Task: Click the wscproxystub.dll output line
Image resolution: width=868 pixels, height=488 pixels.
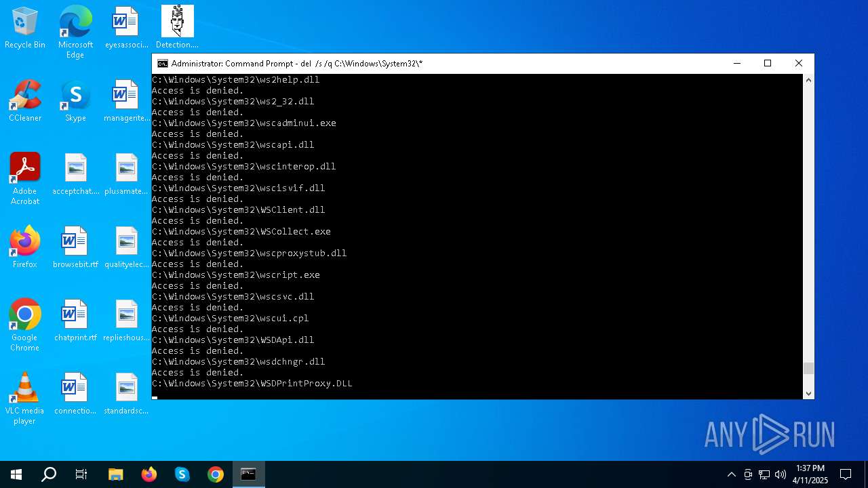Action: pos(250,253)
